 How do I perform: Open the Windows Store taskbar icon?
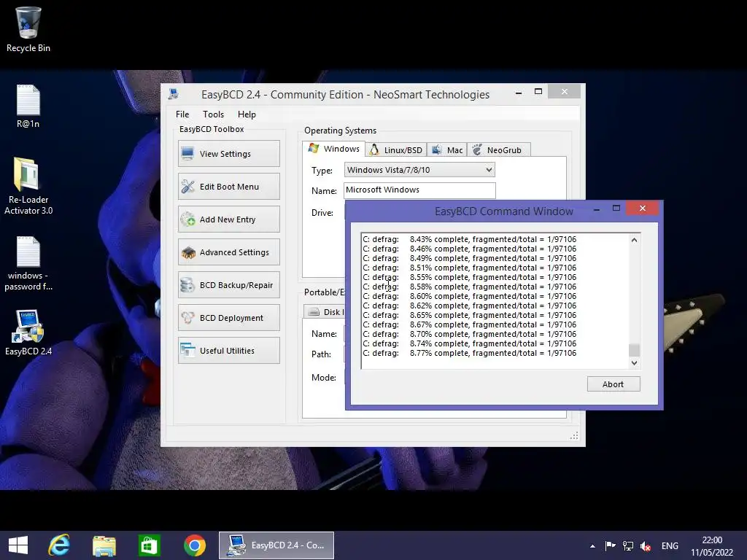coord(149,545)
